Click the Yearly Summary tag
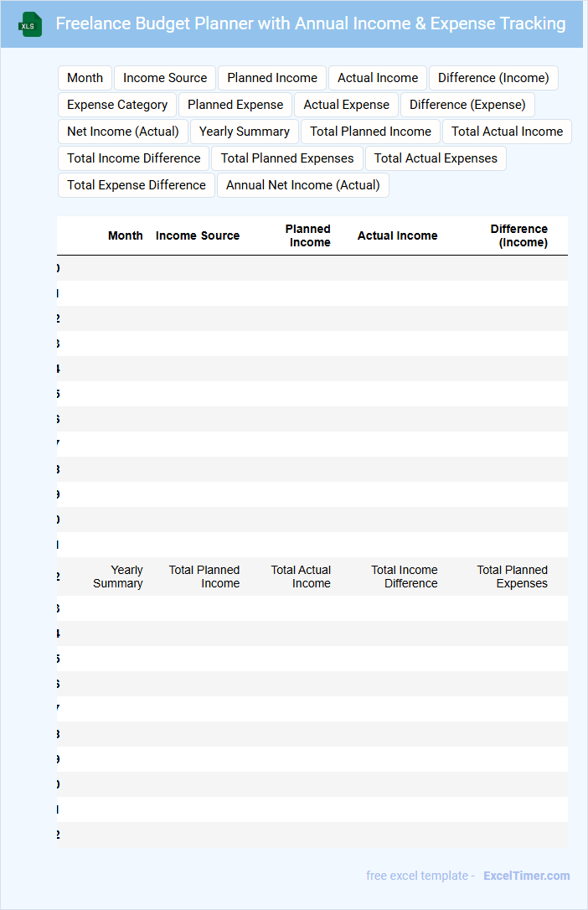The height and width of the screenshot is (910, 588). [x=244, y=132]
